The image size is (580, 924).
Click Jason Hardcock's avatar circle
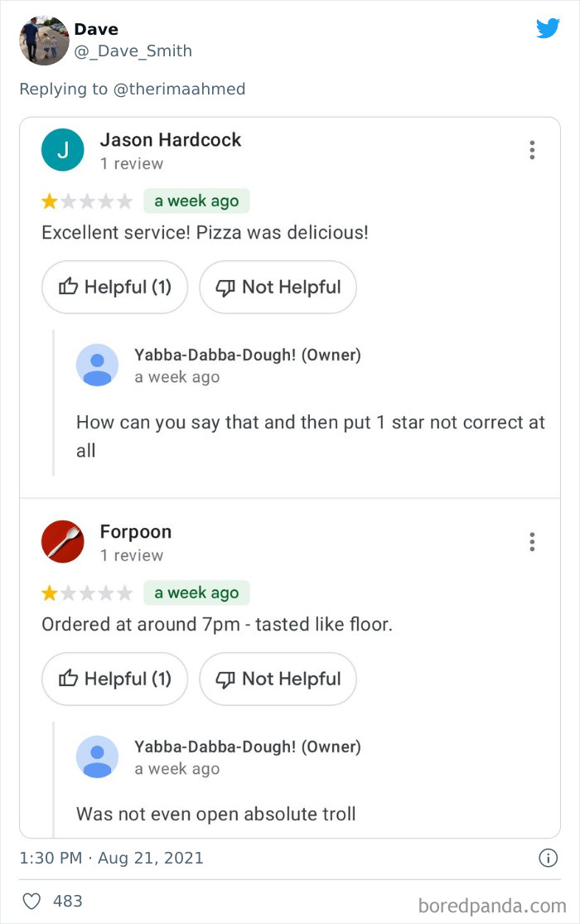[62, 150]
